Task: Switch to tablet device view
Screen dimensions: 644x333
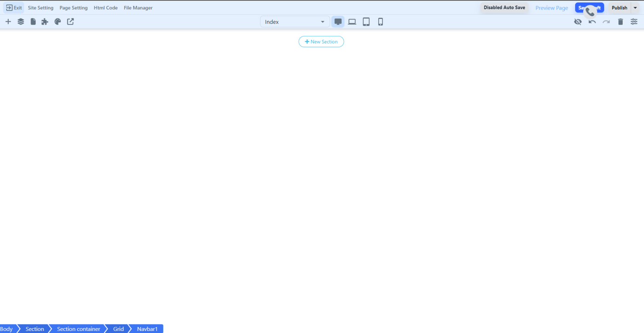Action: click(366, 22)
